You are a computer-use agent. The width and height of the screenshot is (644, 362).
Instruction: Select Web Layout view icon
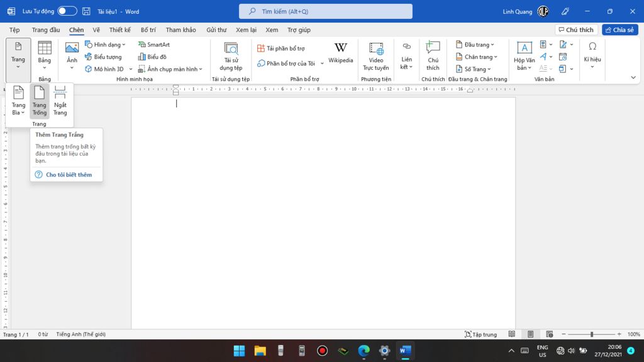coord(550,334)
